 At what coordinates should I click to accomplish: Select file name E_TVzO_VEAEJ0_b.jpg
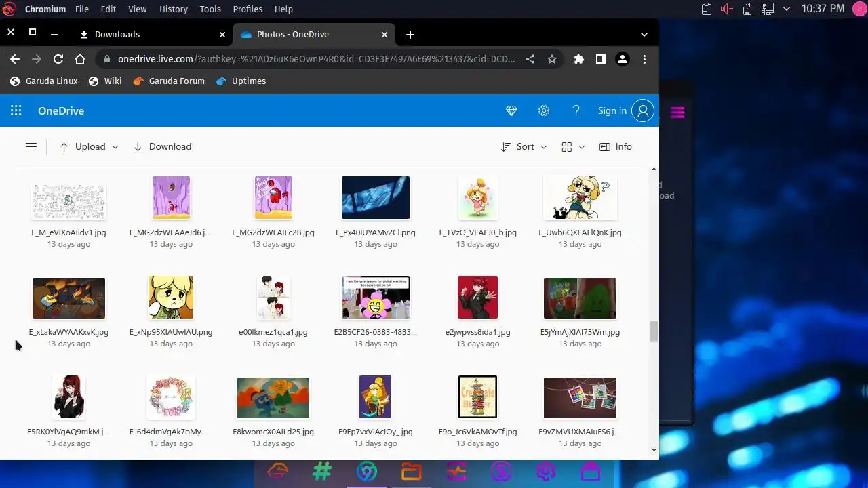(477, 232)
